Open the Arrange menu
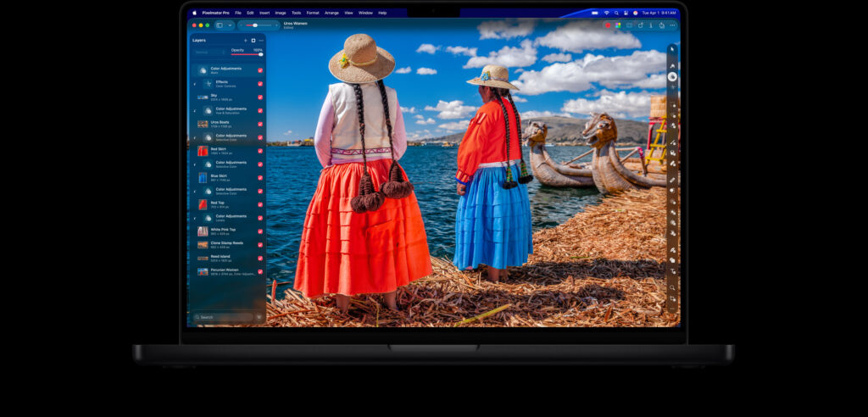 tap(331, 13)
